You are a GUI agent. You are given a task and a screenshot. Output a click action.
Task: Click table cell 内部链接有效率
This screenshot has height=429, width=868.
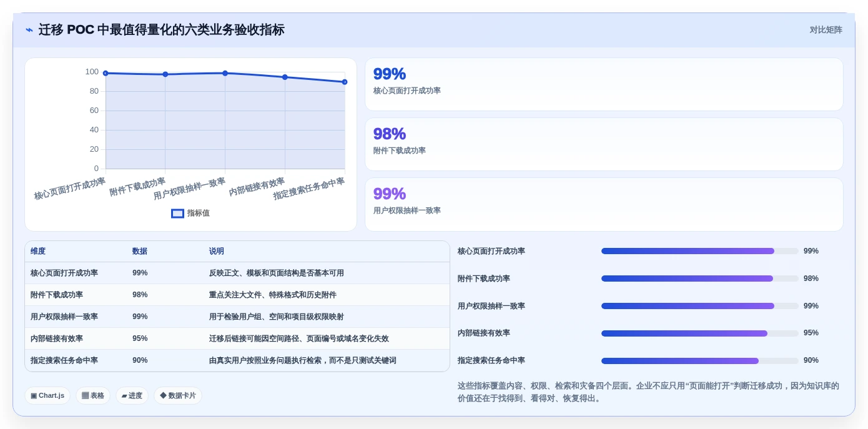click(x=57, y=339)
